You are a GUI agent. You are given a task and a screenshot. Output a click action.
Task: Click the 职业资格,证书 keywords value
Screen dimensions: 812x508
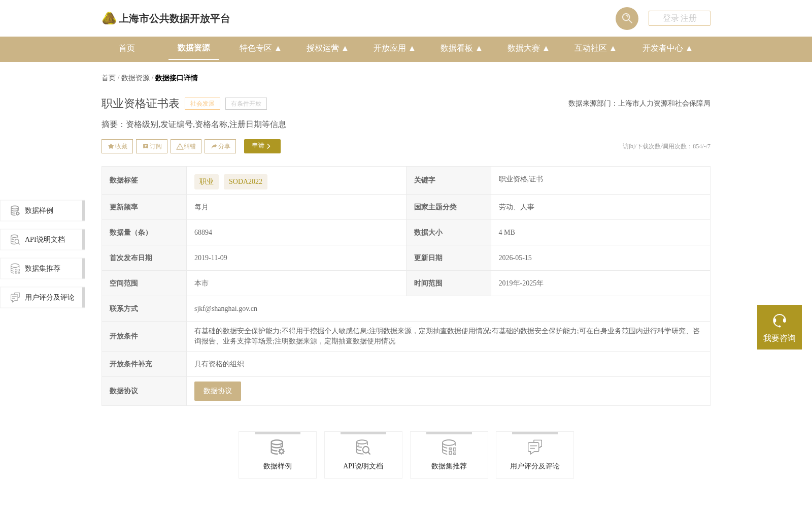point(521,179)
